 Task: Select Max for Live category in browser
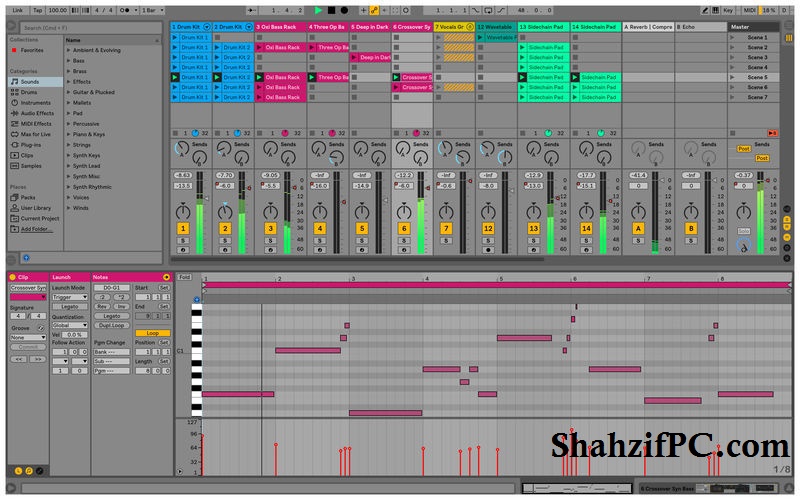pyautogui.click(x=35, y=134)
